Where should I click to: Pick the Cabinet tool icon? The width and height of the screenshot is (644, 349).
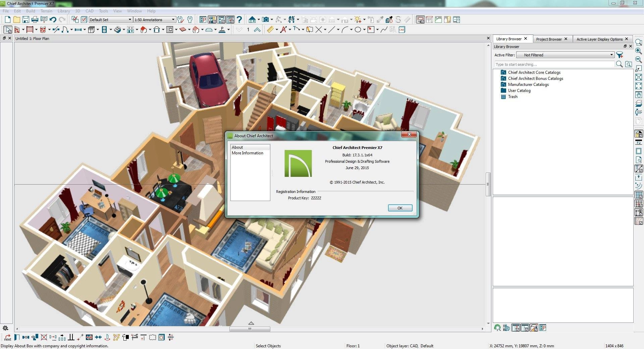[91, 30]
